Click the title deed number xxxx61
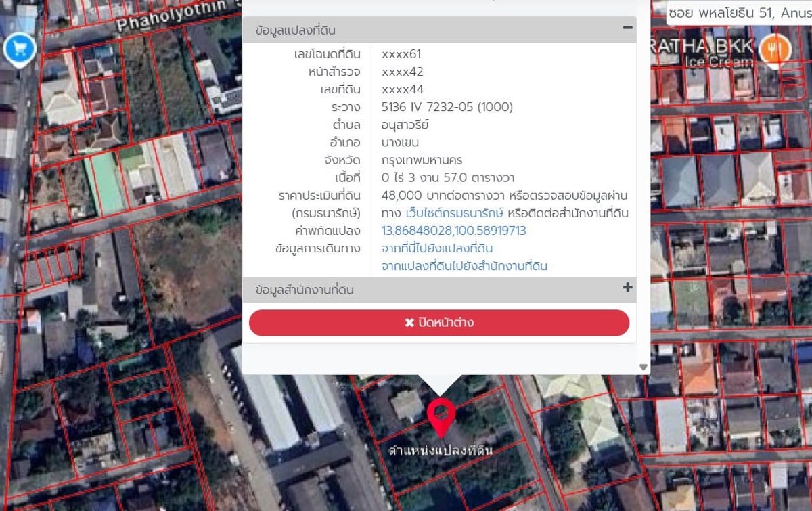Screen dimensions: 812x511 401,55
